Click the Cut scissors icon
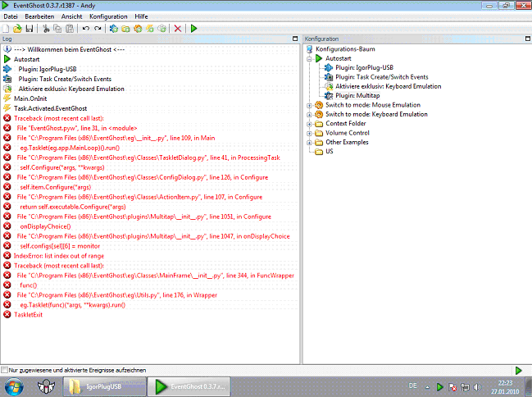Image resolution: width=532 pixels, height=397 pixels. click(x=46, y=29)
